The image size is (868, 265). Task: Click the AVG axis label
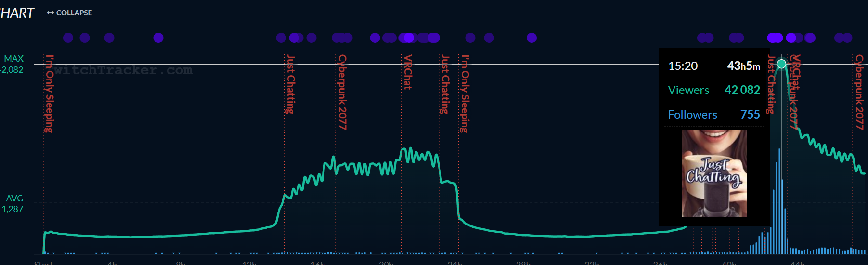click(x=14, y=199)
